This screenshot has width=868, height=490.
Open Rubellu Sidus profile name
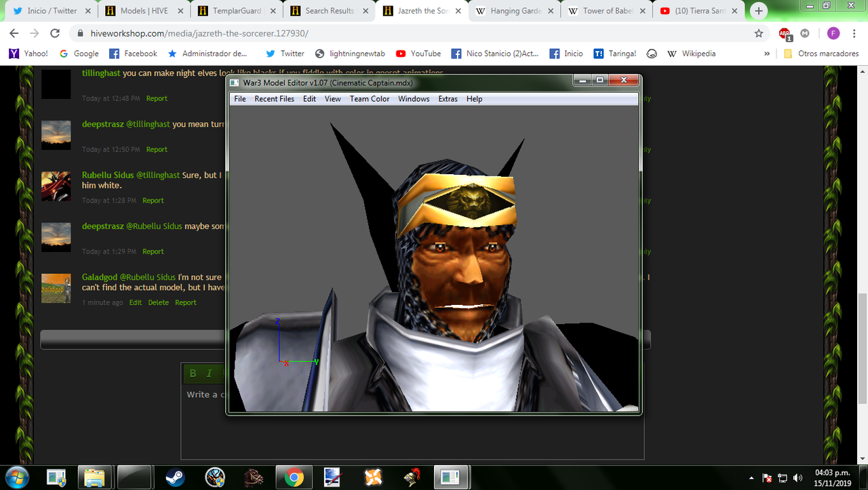[x=108, y=175]
